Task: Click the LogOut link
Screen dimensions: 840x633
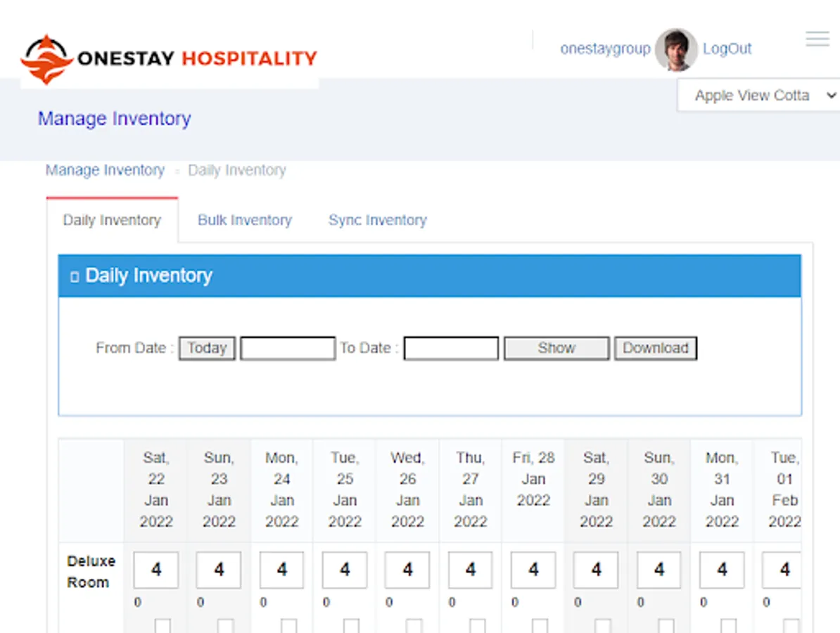Action: (x=727, y=49)
